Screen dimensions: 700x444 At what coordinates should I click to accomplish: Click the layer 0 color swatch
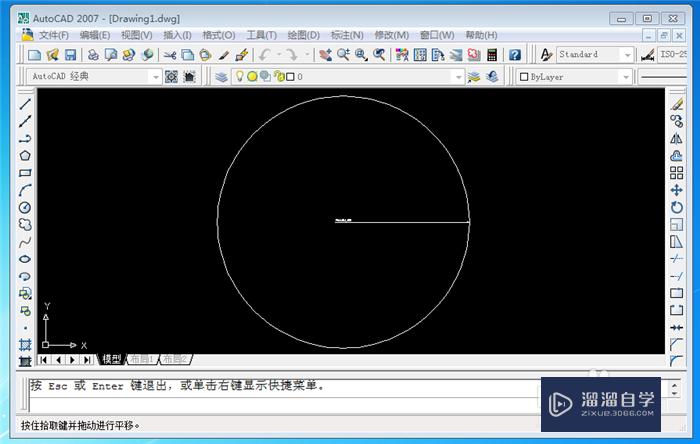point(290,77)
